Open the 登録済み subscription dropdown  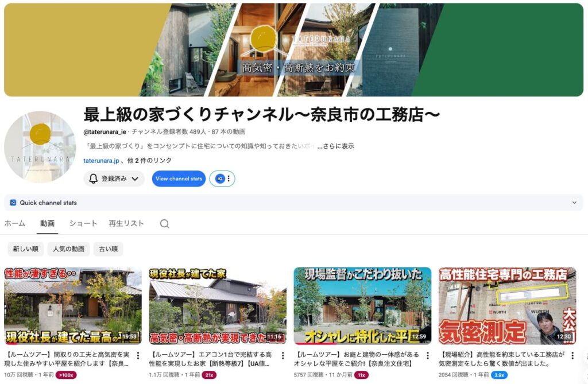click(114, 179)
